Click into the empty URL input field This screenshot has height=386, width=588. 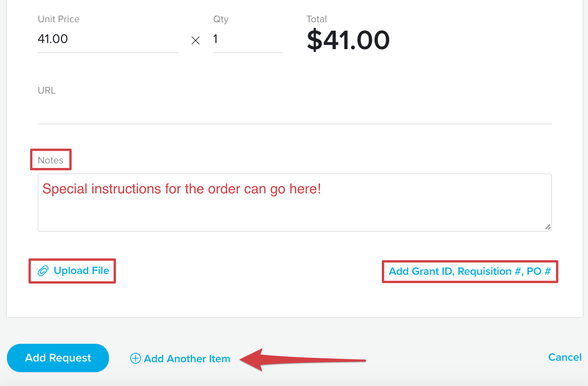tap(294, 112)
